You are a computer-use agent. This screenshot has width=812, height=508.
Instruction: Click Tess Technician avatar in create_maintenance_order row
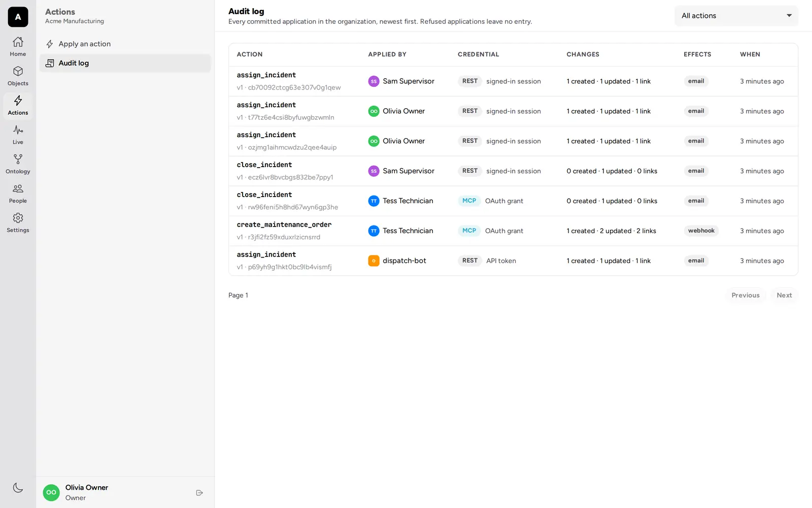pos(374,231)
